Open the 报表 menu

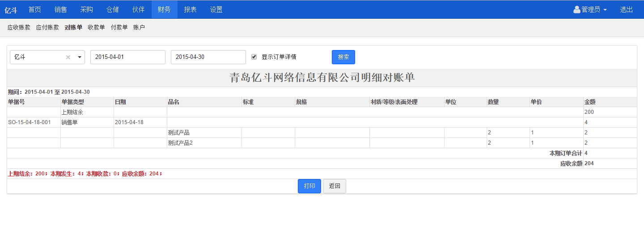coord(191,9)
